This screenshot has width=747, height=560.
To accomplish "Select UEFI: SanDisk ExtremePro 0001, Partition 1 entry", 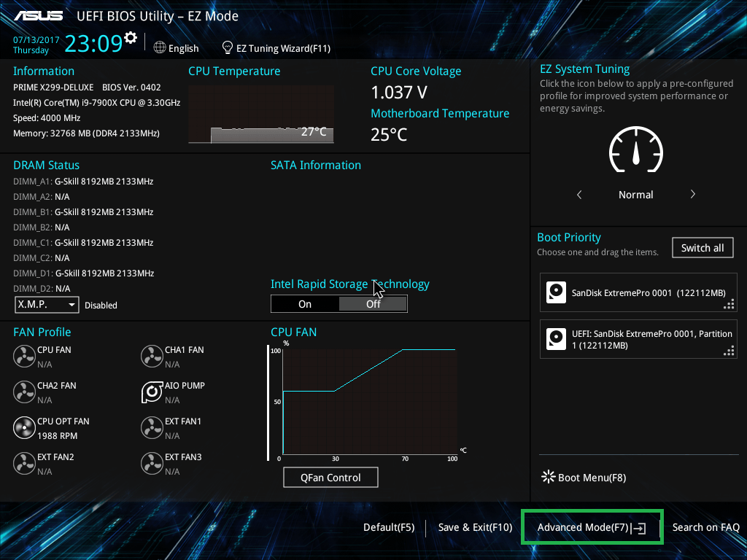I will [x=638, y=339].
